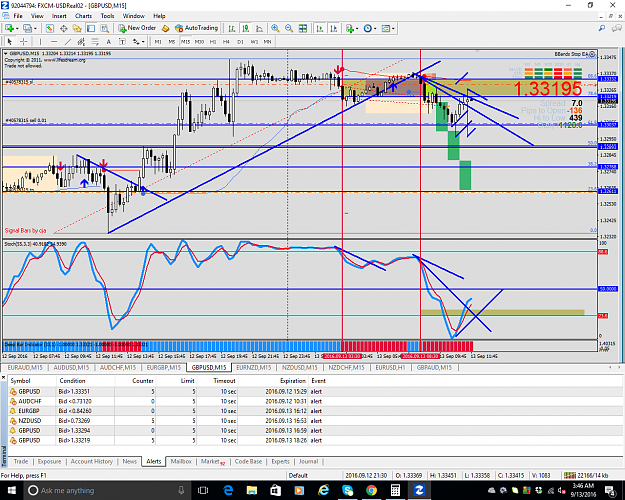
Task: Switch to the EURAUD,M15 chart tab
Action: (25, 368)
